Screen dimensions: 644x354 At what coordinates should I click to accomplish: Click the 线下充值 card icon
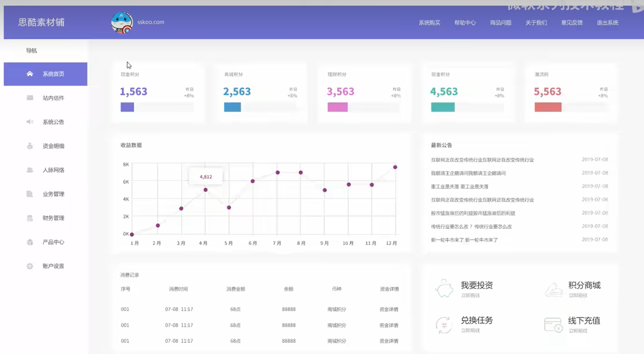pos(553,325)
